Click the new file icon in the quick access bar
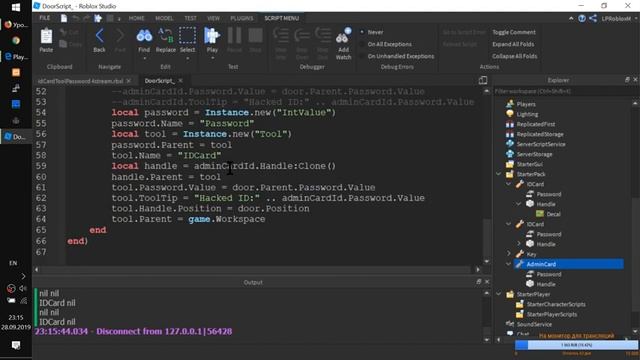 (x=64, y=18)
